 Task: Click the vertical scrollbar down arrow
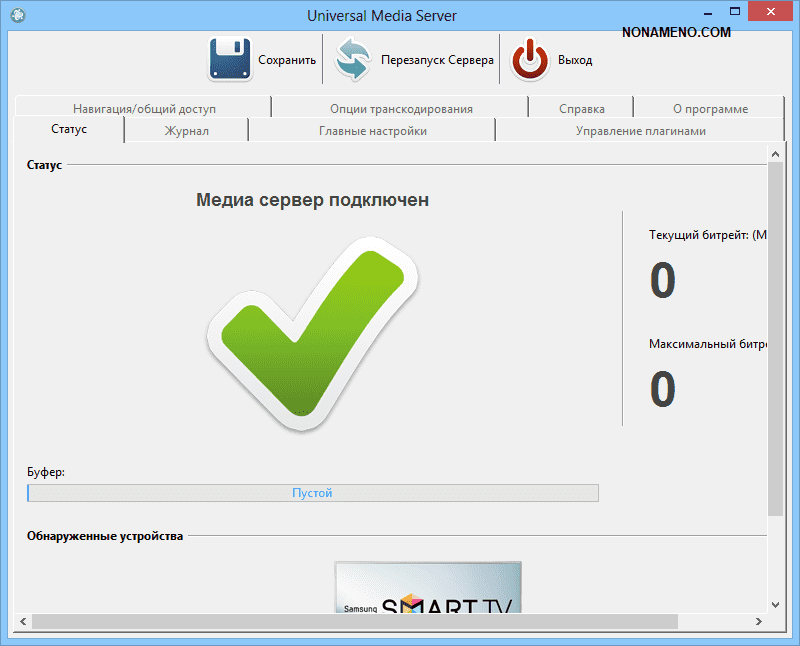[775, 603]
